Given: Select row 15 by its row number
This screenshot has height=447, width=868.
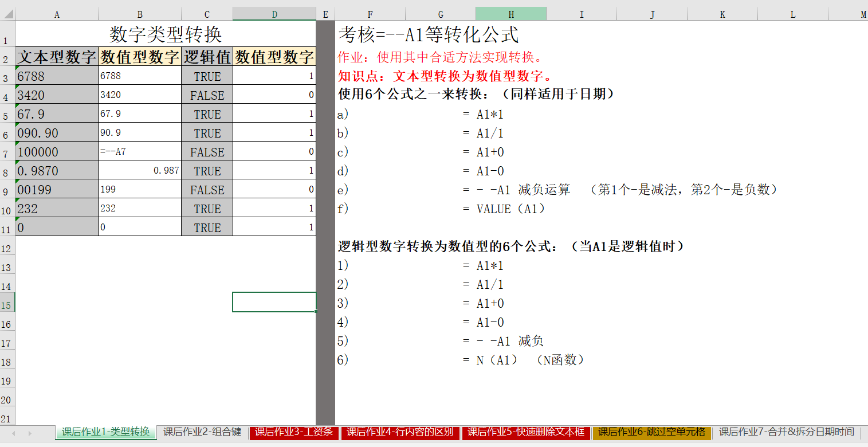Looking at the screenshot, I should [7, 303].
